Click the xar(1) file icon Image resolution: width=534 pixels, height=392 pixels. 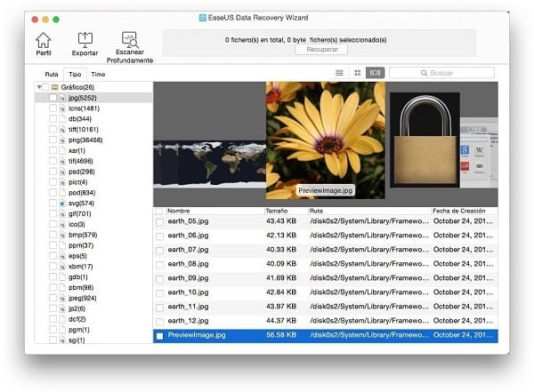click(x=62, y=151)
